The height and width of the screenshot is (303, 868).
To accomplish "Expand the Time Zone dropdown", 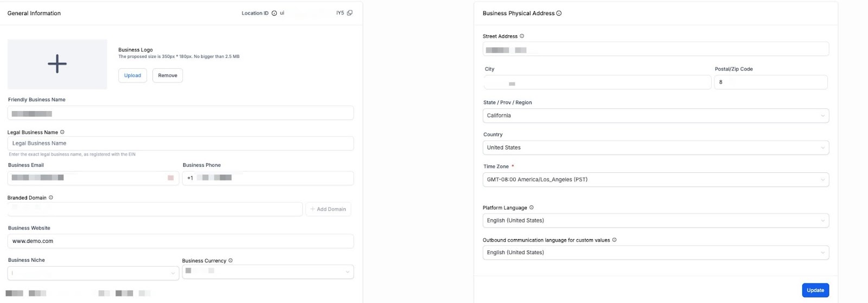I will pos(655,179).
